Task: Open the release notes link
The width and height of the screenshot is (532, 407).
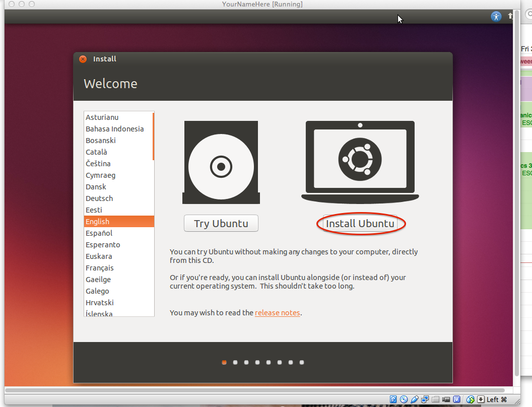Action: [278, 312]
